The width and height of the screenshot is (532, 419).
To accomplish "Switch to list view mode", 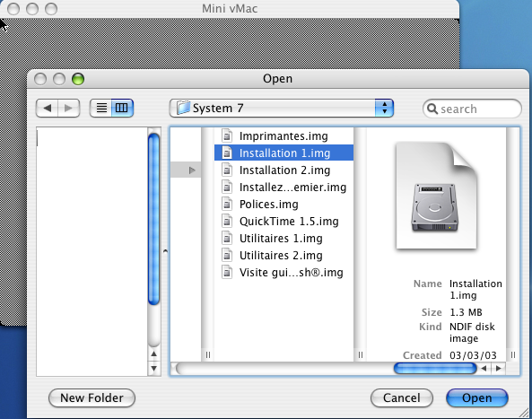I will pyautogui.click(x=100, y=108).
